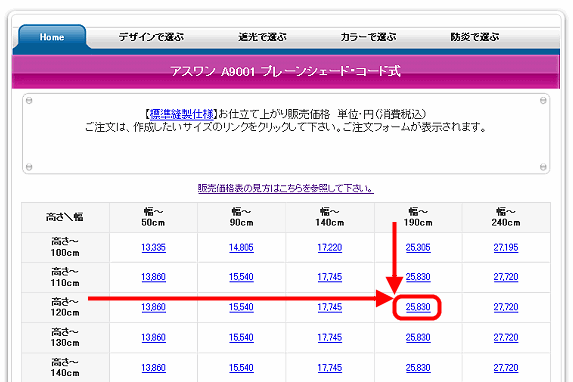573x382 pixels.
Task: Click 13,860 in the 高さ～110cm row
Action: click(153, 277)
